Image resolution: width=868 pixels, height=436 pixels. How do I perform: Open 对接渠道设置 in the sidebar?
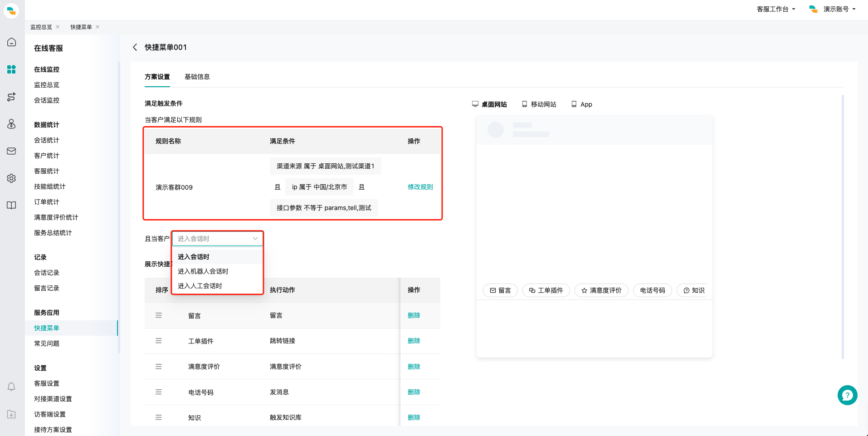click(53, 399)
